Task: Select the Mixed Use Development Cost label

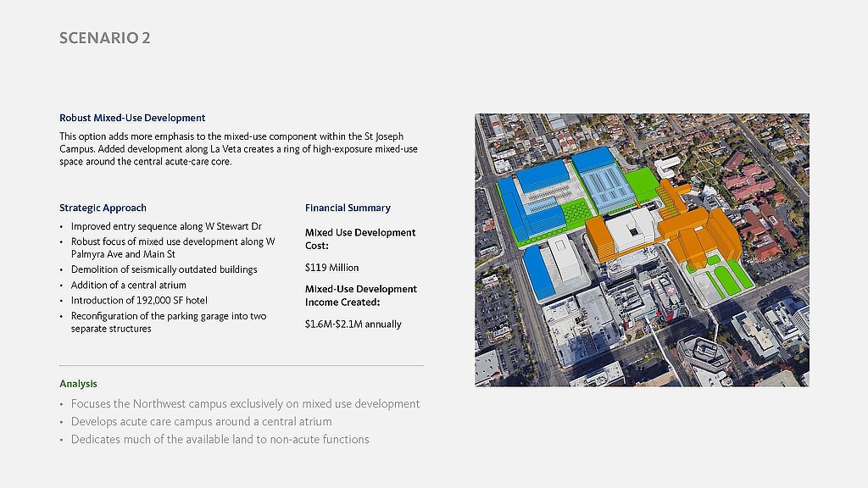Action: 359,238
